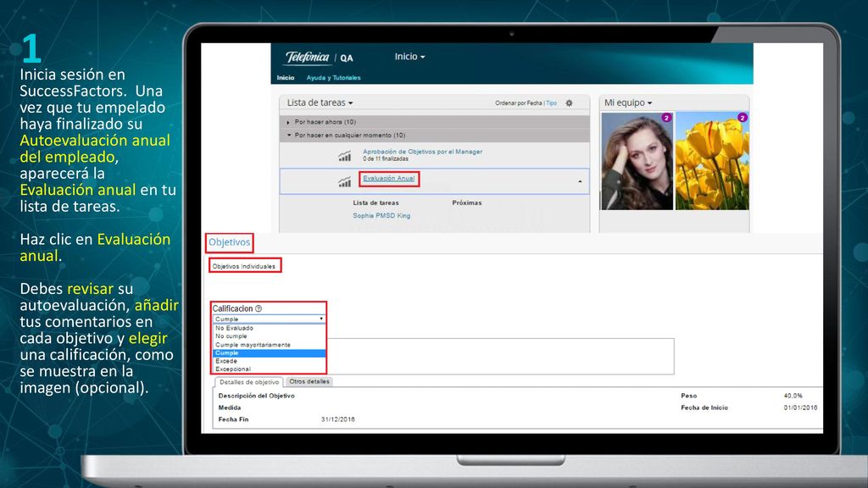Open the Inicio dropdown in the top header
Screen dimensions: 868x488
(409, 57)
